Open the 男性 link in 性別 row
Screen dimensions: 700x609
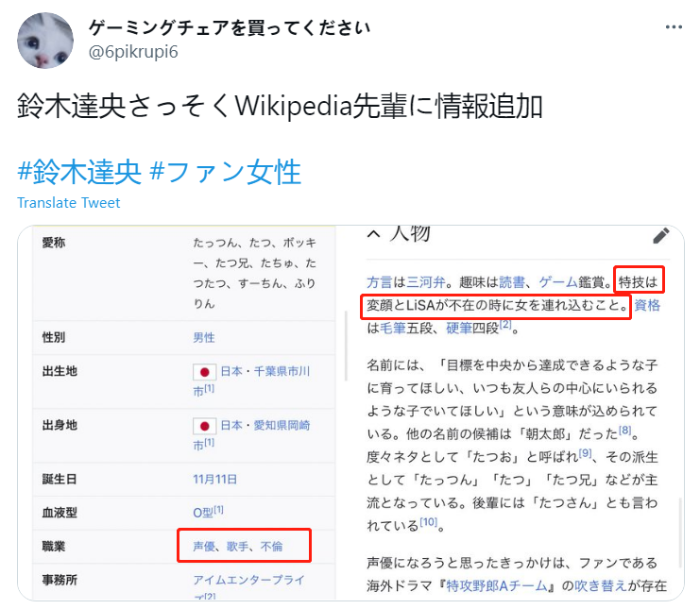(x=204, y=337)
